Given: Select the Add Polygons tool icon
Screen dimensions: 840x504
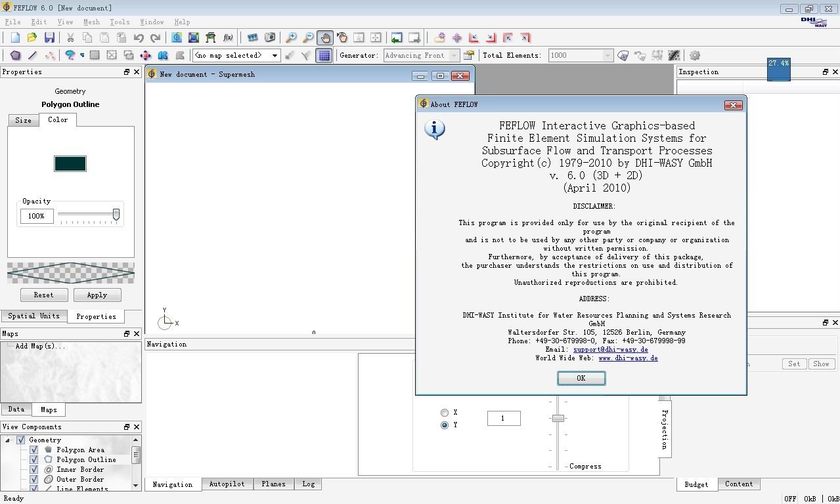Looking at the screenshot, I should [x=15, y=56].
